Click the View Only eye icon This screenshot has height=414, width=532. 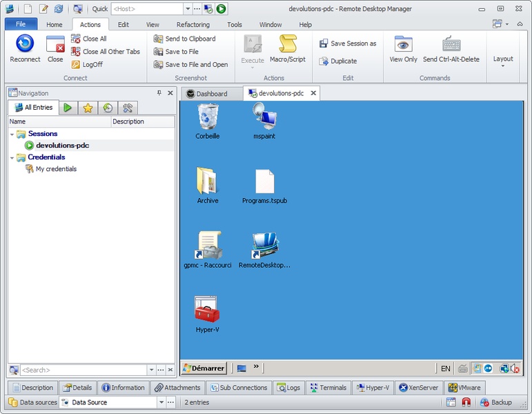point(403,44)
